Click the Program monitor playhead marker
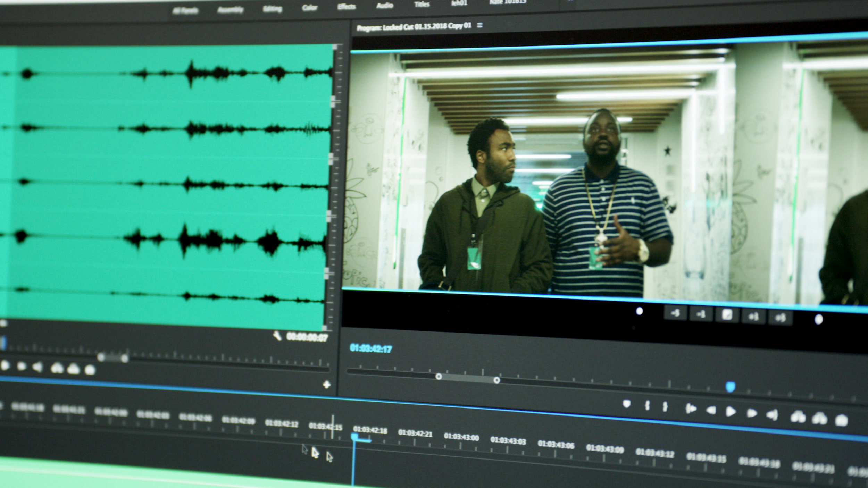 pos(731,387)
